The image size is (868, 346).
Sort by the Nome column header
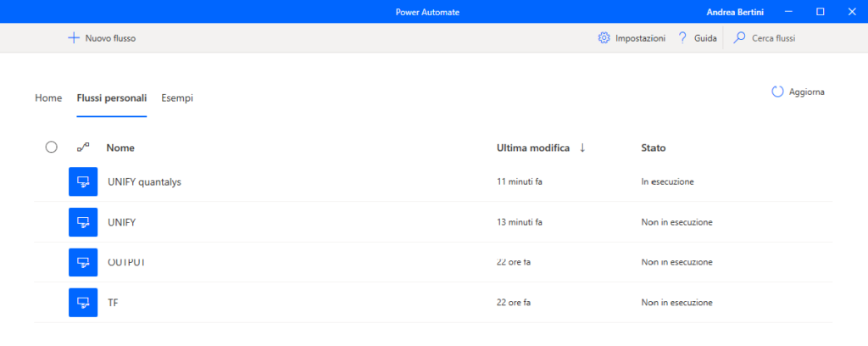(x=120, y=148)
